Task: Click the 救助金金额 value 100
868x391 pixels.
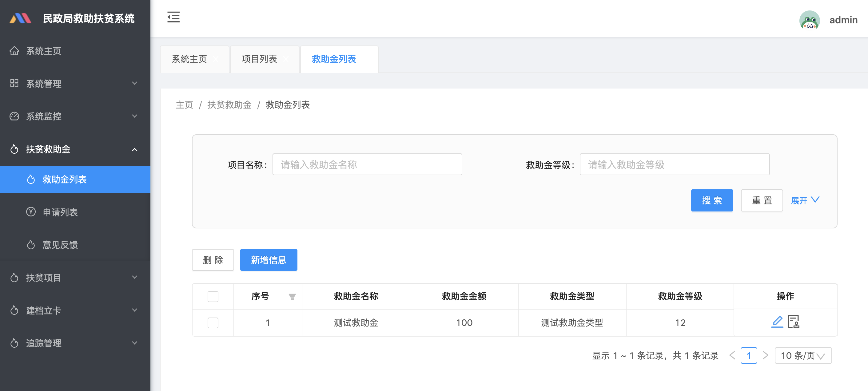Action: click(464, 323)
